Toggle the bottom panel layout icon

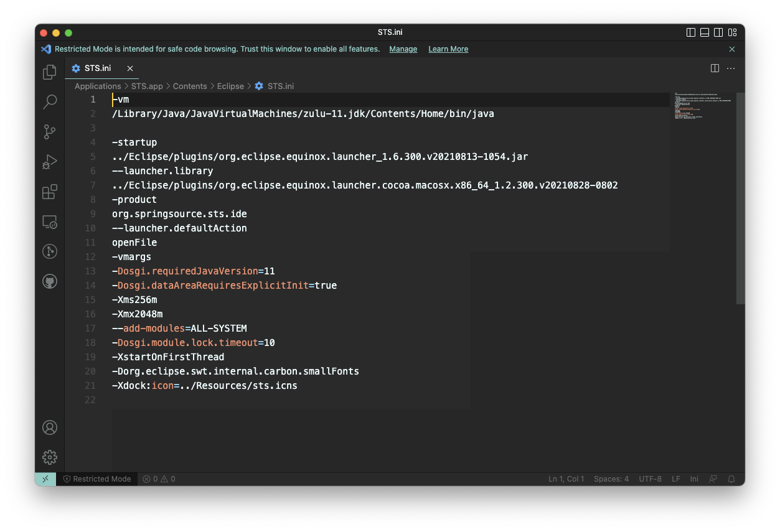click(x=705, y=32)
